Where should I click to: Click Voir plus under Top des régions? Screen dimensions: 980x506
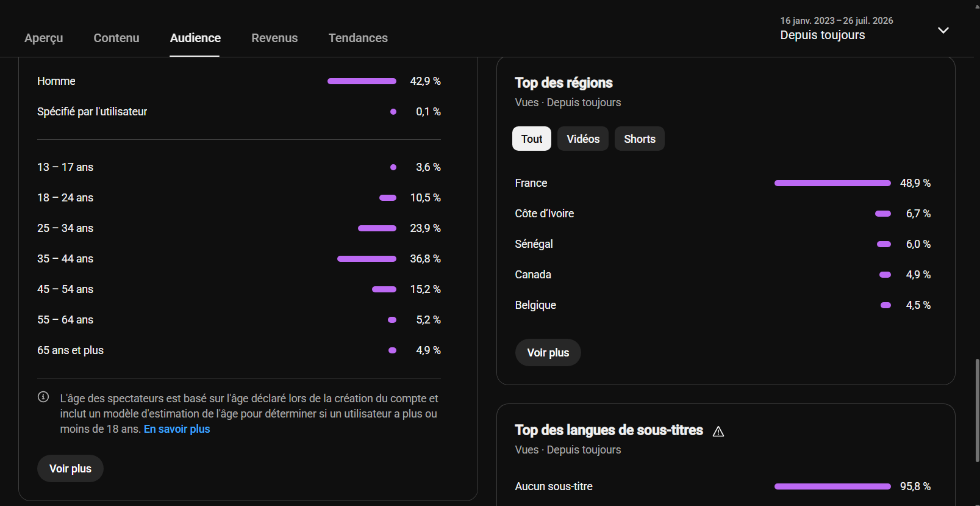pos(548,352)
